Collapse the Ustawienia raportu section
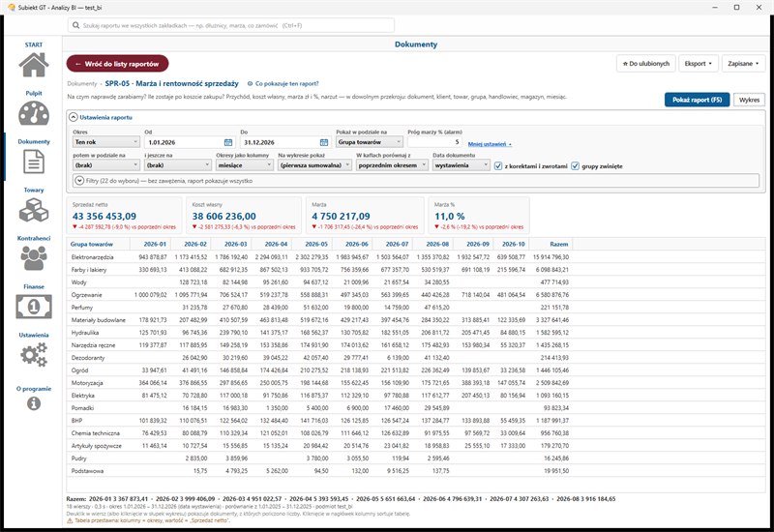 point(74,117)
